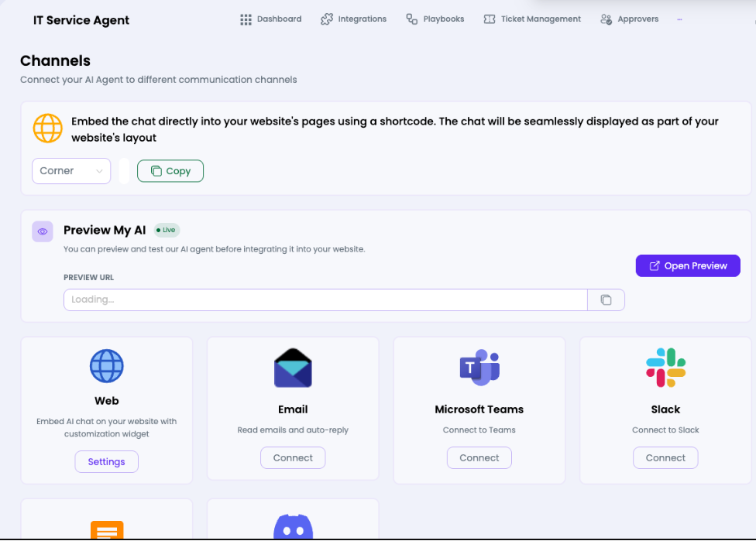The image size is (756, 541).
Task: Copy the embed shortcode
Action: (170, 171)
